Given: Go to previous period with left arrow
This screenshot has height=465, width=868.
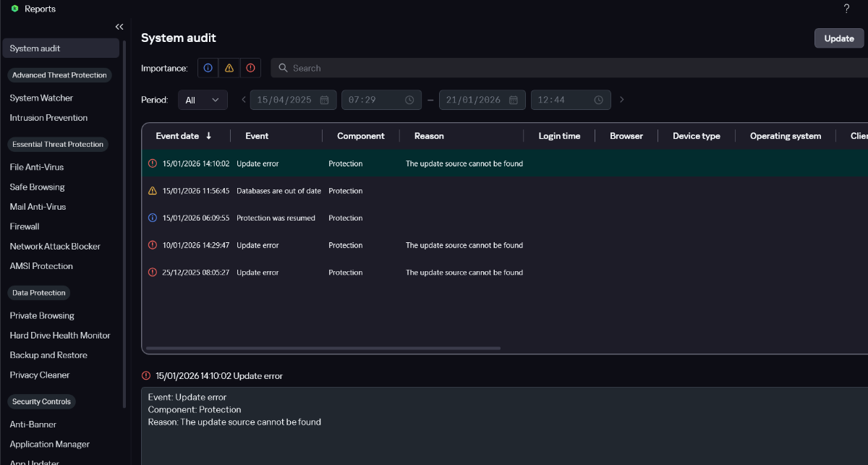Looking at the screenshot, I should click(x=244, y=100).
